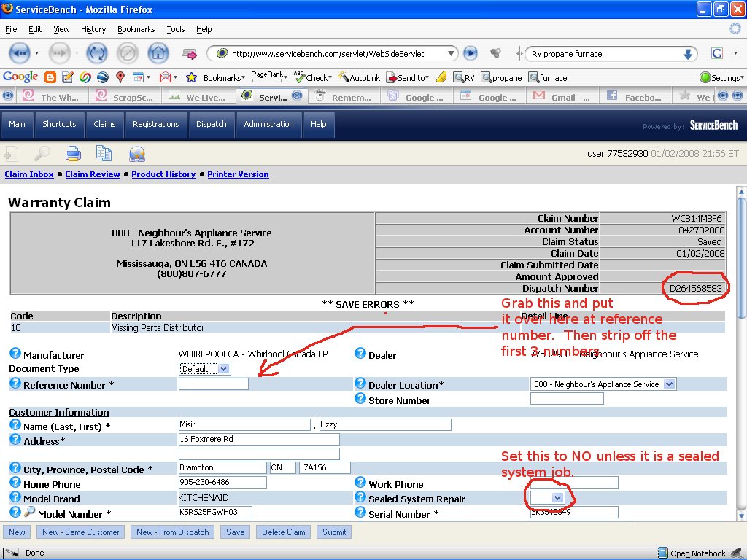Click the ServiceBench copy documents icon

(x=104, y=153)
